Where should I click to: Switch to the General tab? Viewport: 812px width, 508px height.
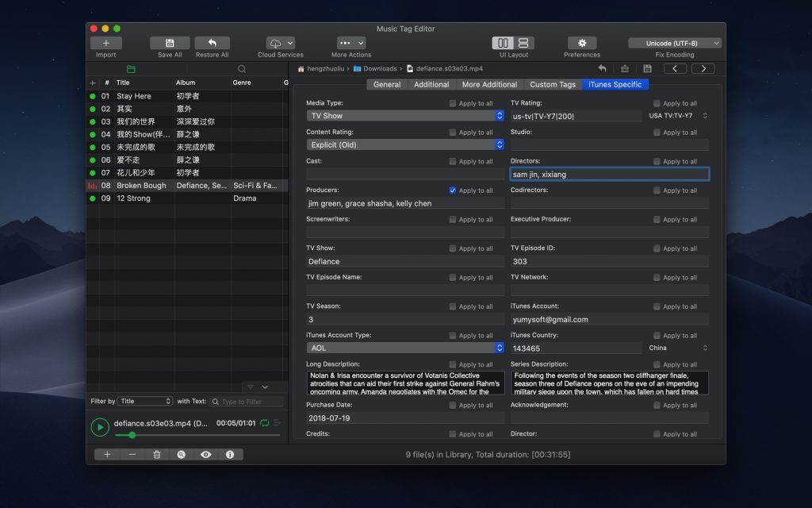[x=387, y=84]
